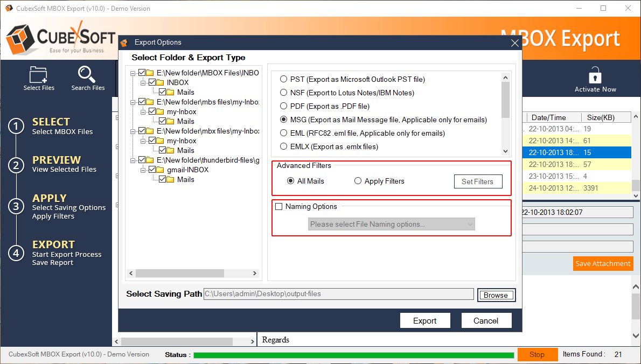
Task: Click the Browse button
Action: click(496, 295)
